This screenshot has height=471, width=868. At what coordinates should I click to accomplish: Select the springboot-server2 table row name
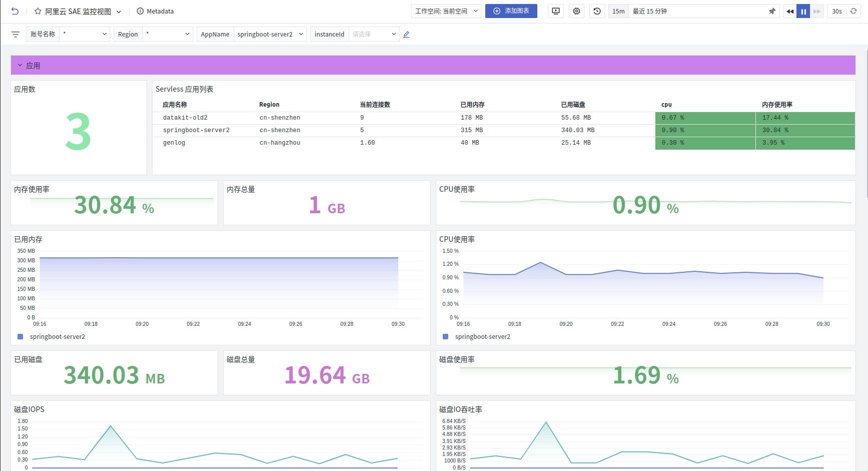[x=196, y=130]
